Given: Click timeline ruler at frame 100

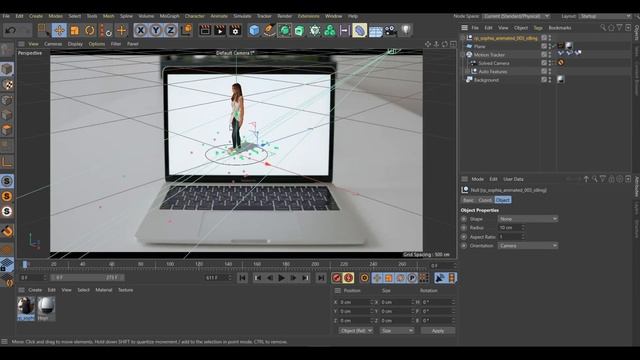Looking at the screenshot, I should pos(170,264).
